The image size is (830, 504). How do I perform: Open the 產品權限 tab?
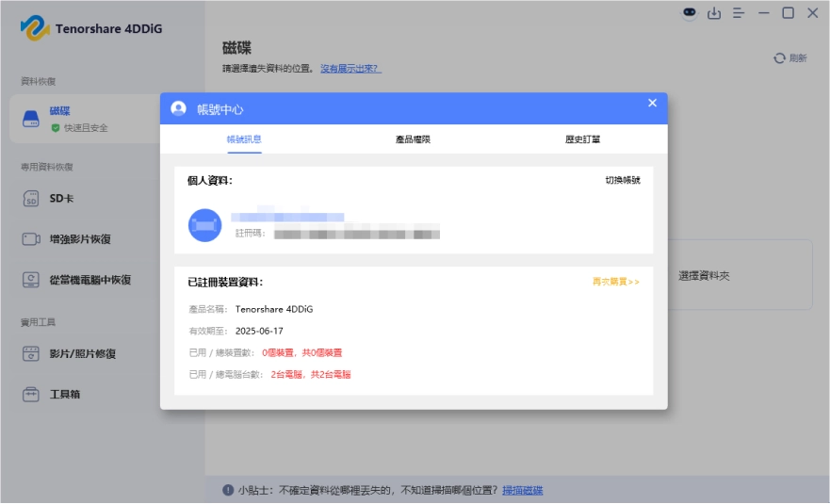[x=413, y=139]
